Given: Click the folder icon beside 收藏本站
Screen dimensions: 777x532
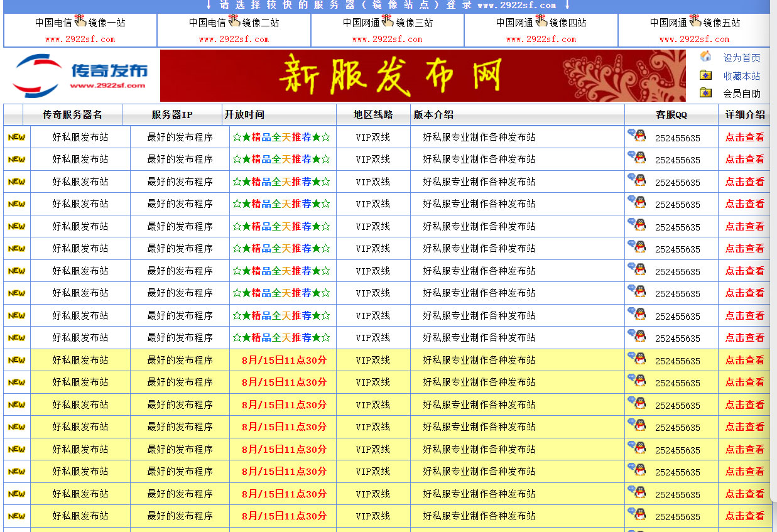Looking at the screenshot, I should 705,76.
